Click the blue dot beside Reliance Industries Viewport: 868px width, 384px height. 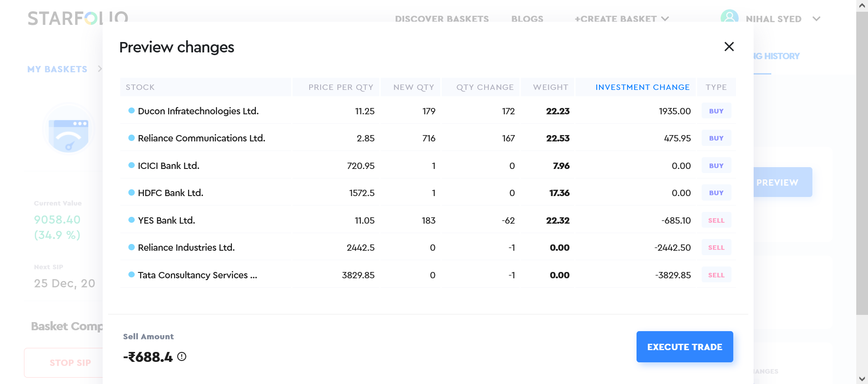coord(132,247)
